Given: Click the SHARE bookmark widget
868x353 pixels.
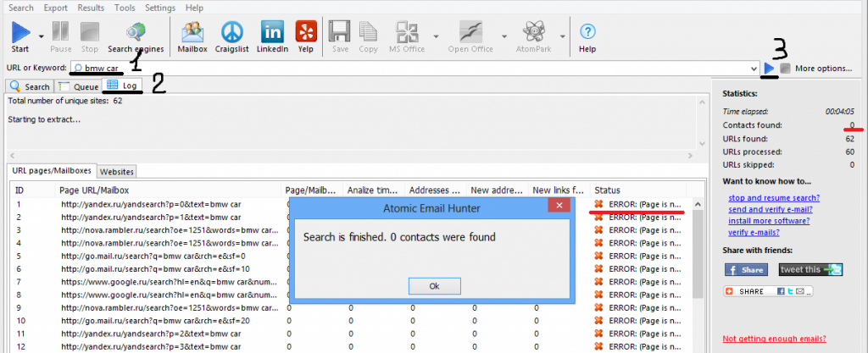Looking at the screenshot, I should [768, 291].
